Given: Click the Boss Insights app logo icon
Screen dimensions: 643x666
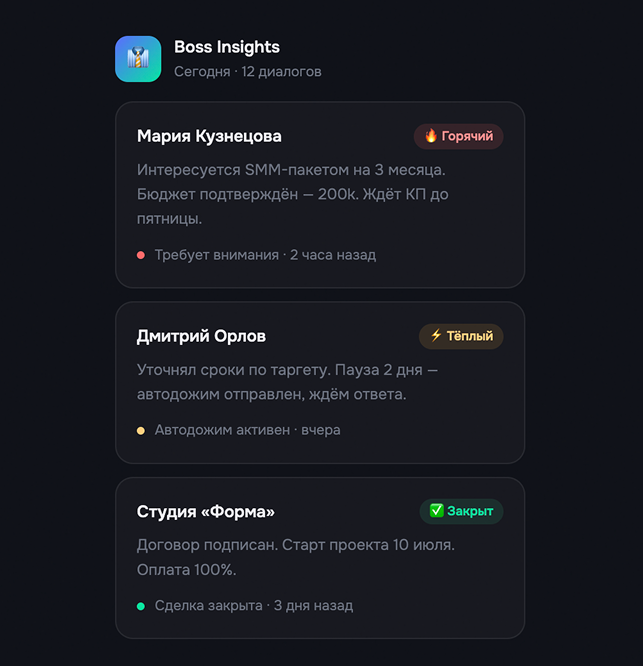Looking at the screenshot, I should point(138,59).
